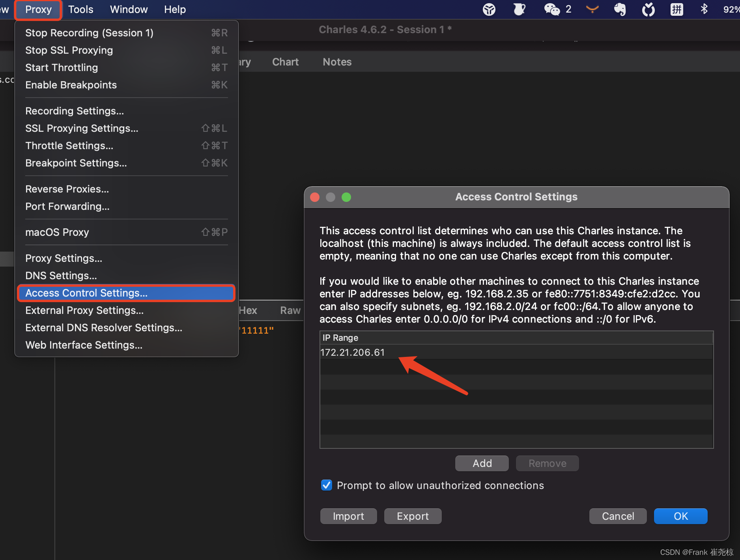Click the Remove button
The image size is (740, 560).
tap(548, 463)
